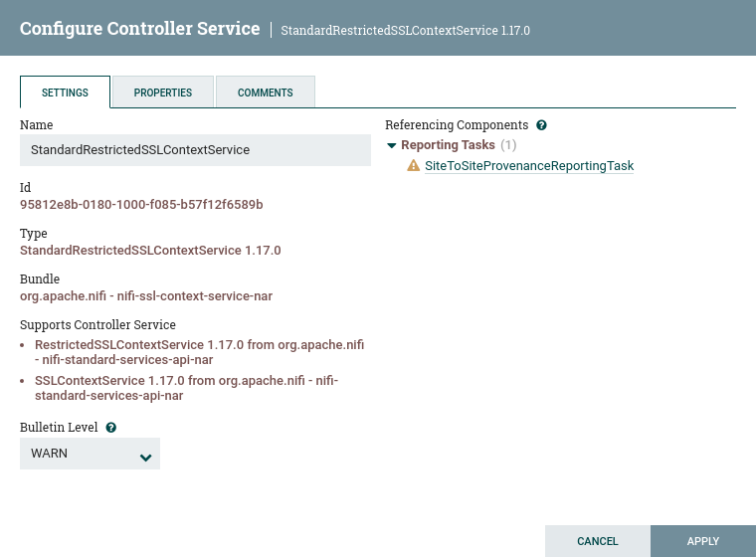
Task: Collapse the Reporting Tasks arrow
Action: (x=392, y=145)
